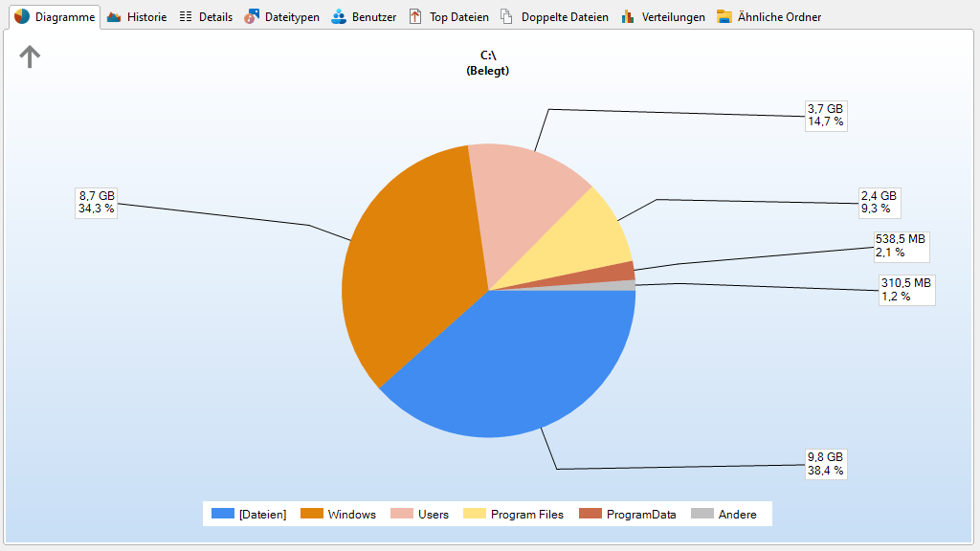Click the blue [Dateien] legend swatch

click(222, 514)
